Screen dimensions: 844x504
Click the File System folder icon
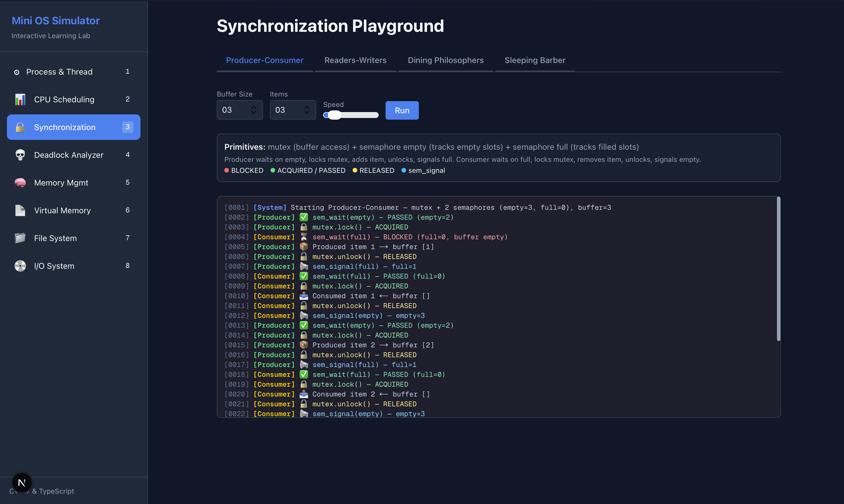20,238
